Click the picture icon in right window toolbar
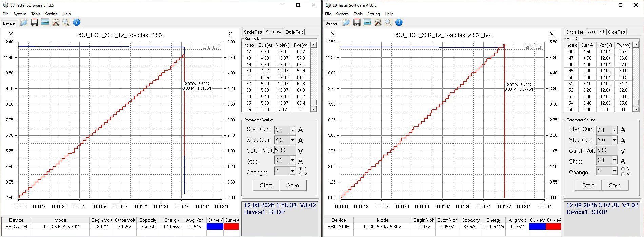Viewport: 644px width, 237px height. coord(367,23)
